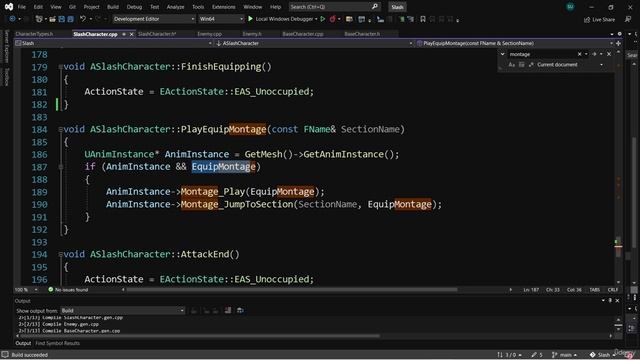Click the code editor vertical scrollbar thumb
Image resolution: width=640 pixels, height=360 pixels.
pyautogui.click(x=618, y=247)
